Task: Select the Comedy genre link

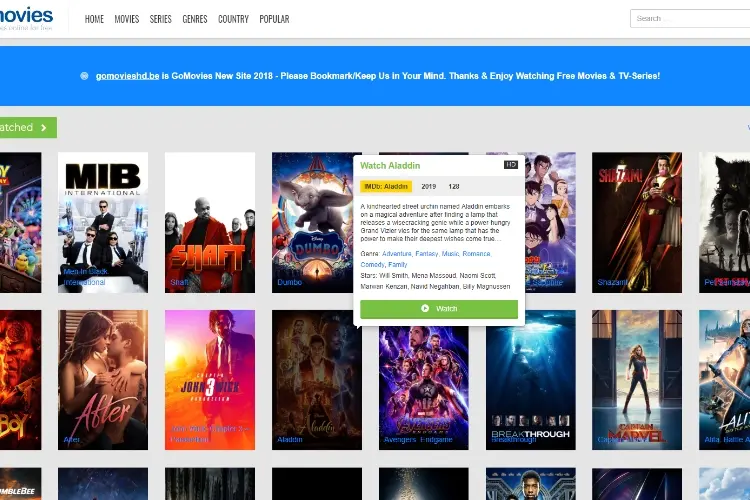Action: click(372, 265)
